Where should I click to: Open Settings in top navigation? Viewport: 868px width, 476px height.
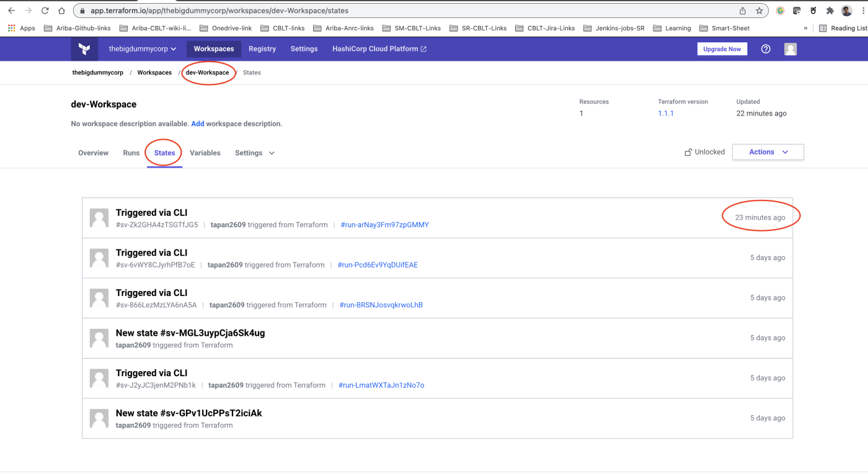304,49
